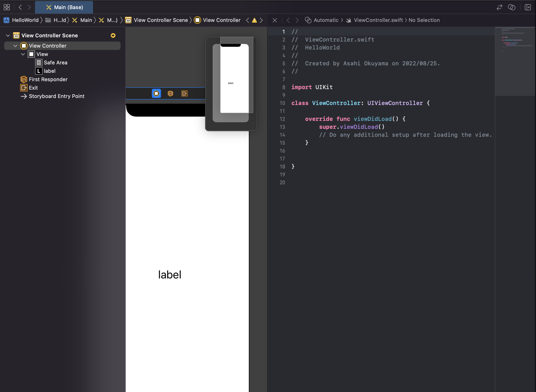This screenshot has width=536, height=392.
Task: Close the assistant editor with X
Action: tap(275, 20)
